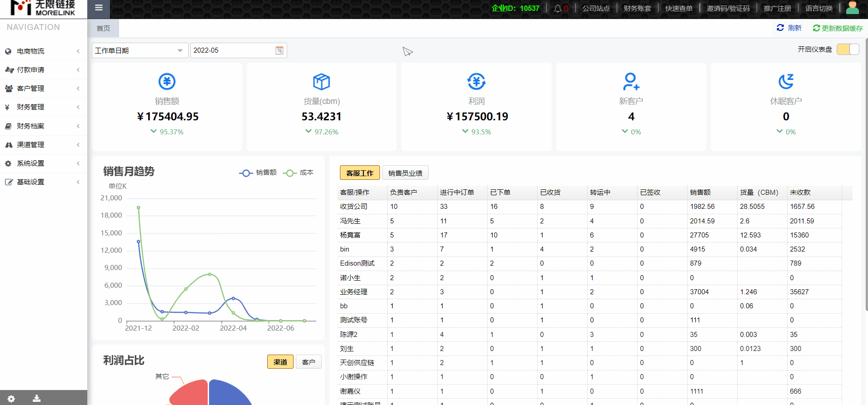Screen dimensions: 868x405
Task: Click the cargo volume box icon
Action: click(321, 82)
